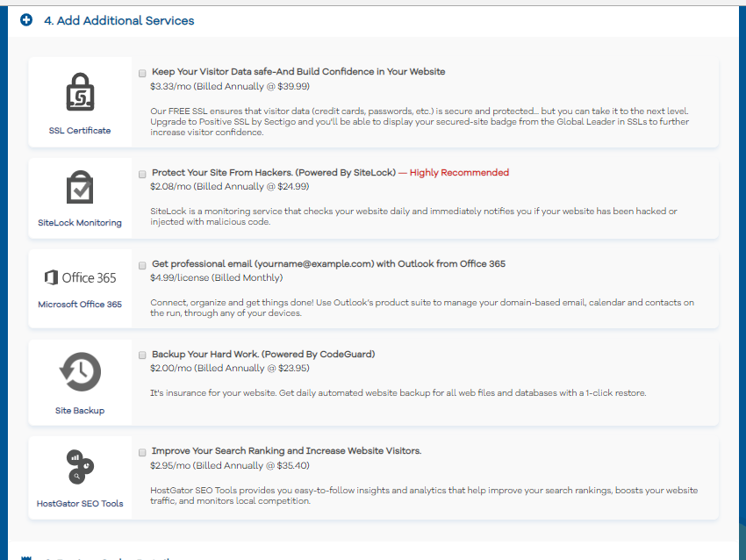Image resolution: width=746 pixels, height=560 pixels.
Task: Click 'Get professional email' title text
Action: [328, 264]
